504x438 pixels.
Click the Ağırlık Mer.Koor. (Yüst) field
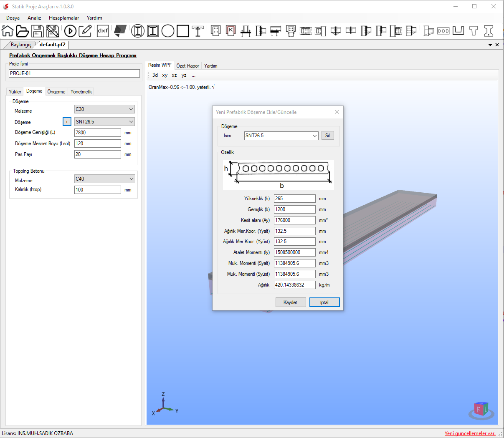[295, 242]
